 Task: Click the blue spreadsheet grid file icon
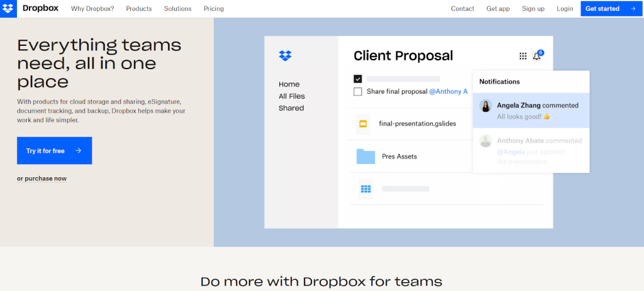pos(365,189)
